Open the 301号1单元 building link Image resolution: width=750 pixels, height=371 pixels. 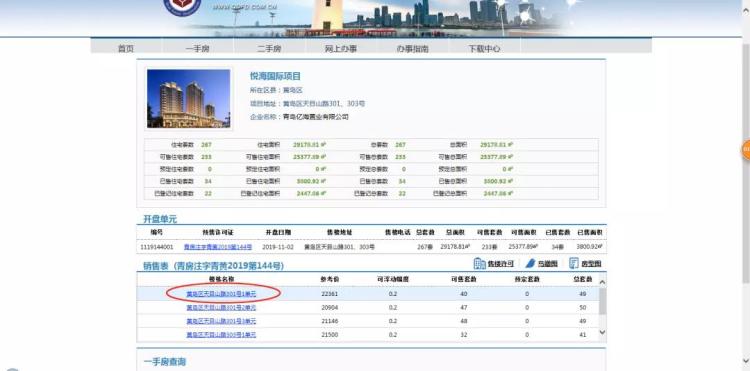pos(221,294)
